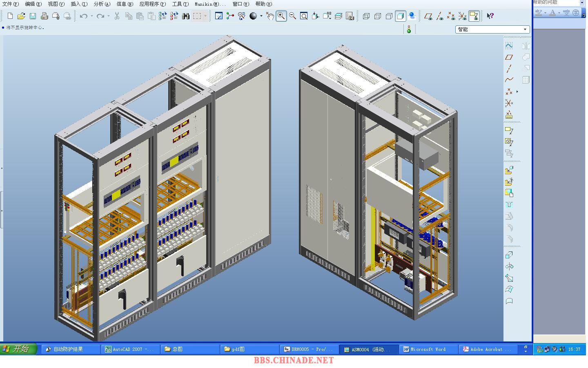
Task: Open the 分析 (Analysis) menu
Action: pos(102,4)
